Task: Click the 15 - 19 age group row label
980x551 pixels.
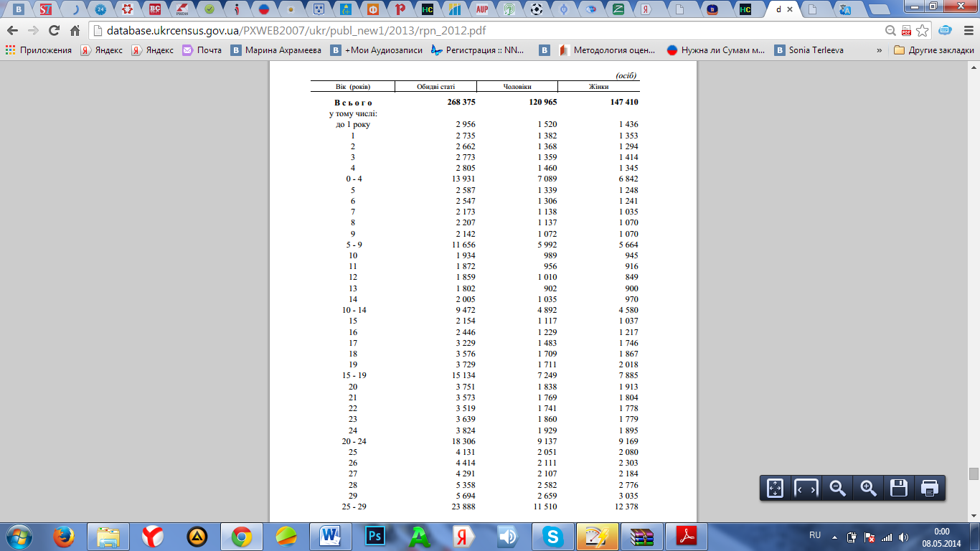Action: [x=354, y=375]
